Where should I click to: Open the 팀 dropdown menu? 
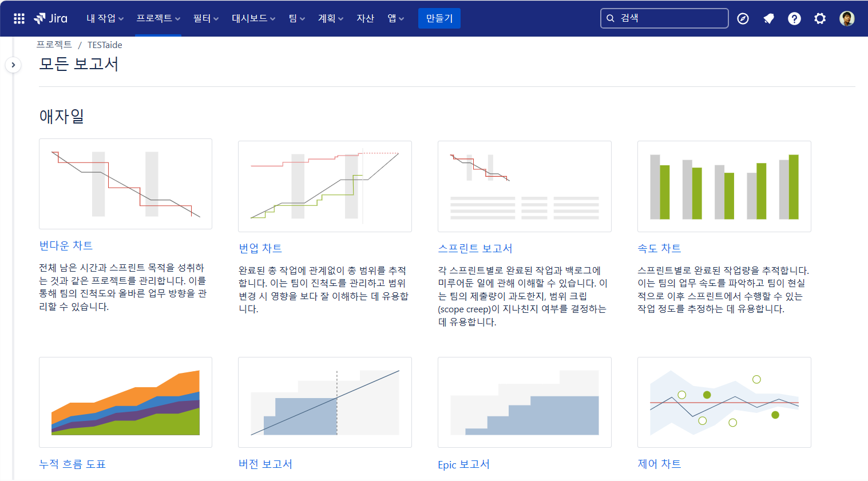(x=297, y=18)
